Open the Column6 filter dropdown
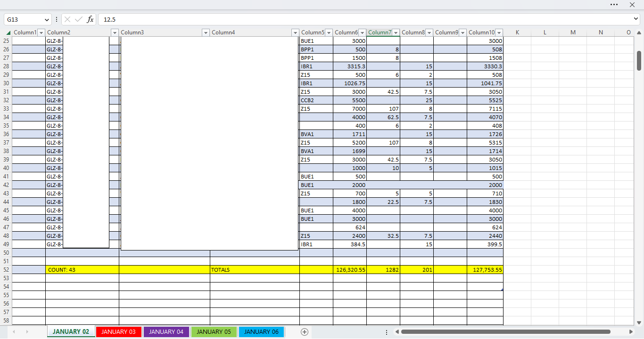644x339 pixels. click(x=362, y=32)
